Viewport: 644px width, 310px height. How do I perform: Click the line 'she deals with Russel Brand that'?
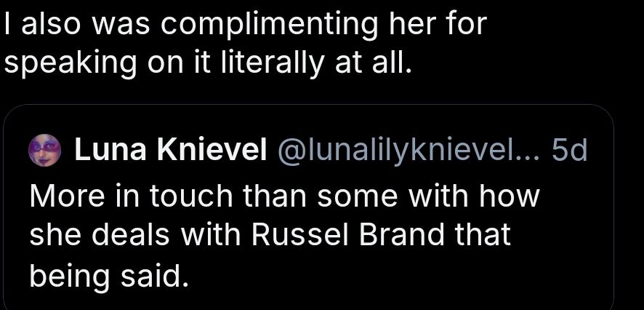270,234
